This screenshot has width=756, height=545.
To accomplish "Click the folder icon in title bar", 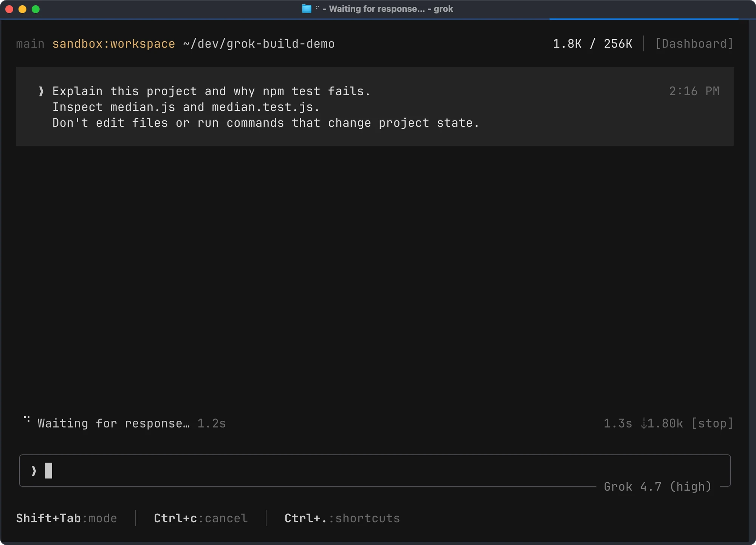I will click(307, 9).
